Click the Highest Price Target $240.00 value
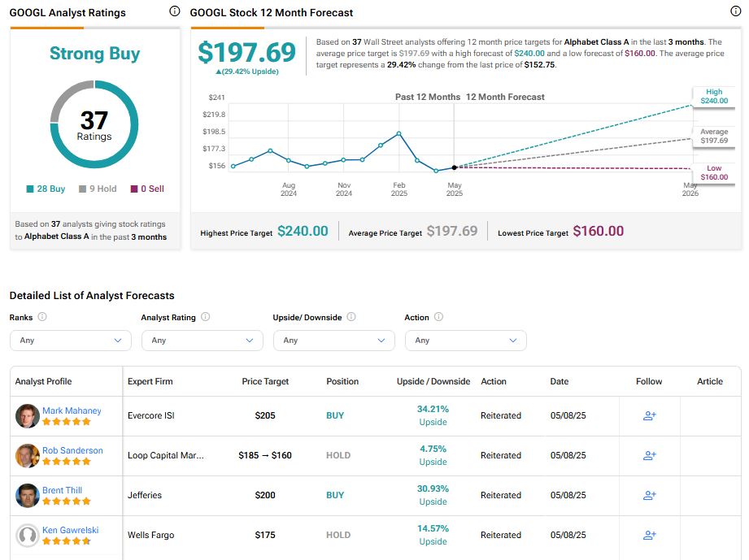 303,231
